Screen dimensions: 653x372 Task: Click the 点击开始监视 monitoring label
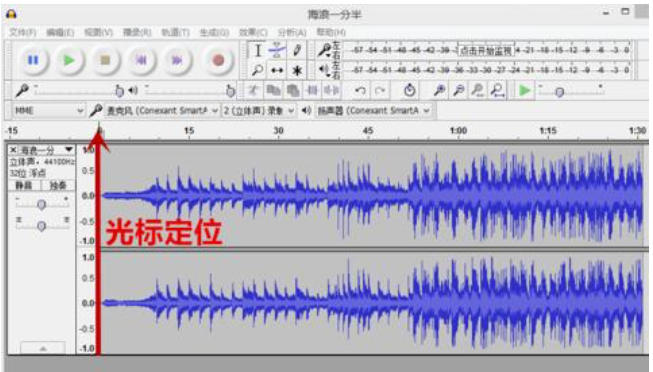click(486, 51)
